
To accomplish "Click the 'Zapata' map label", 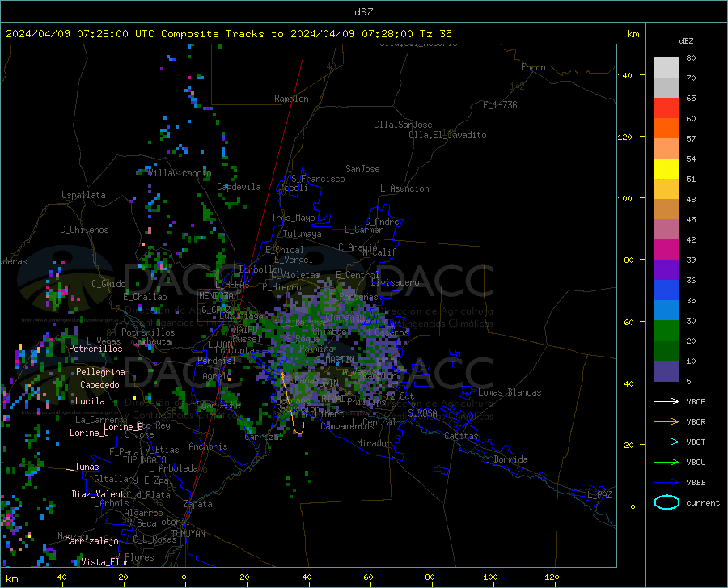I will [x=198, y=504].
